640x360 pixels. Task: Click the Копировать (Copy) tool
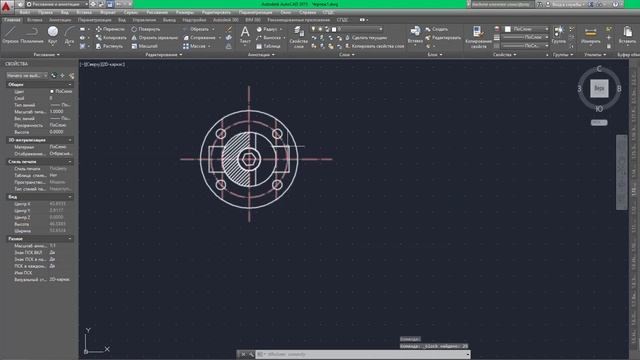point(111,38)
